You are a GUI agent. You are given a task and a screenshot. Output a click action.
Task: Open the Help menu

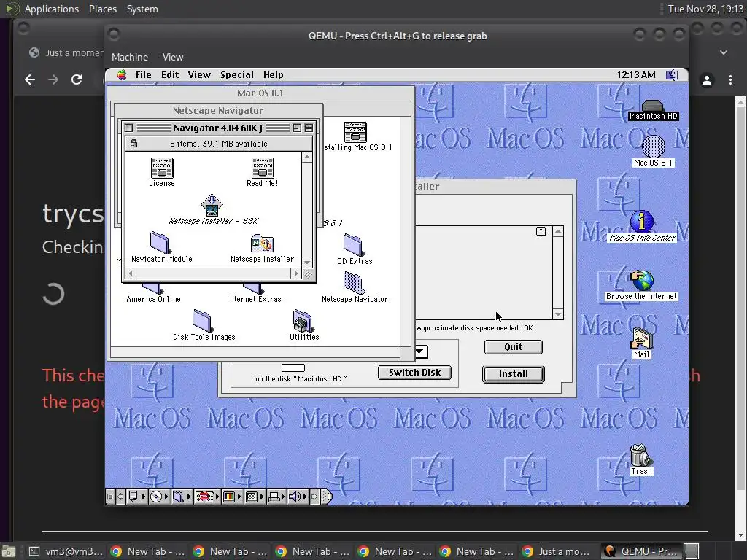(273, 75)
